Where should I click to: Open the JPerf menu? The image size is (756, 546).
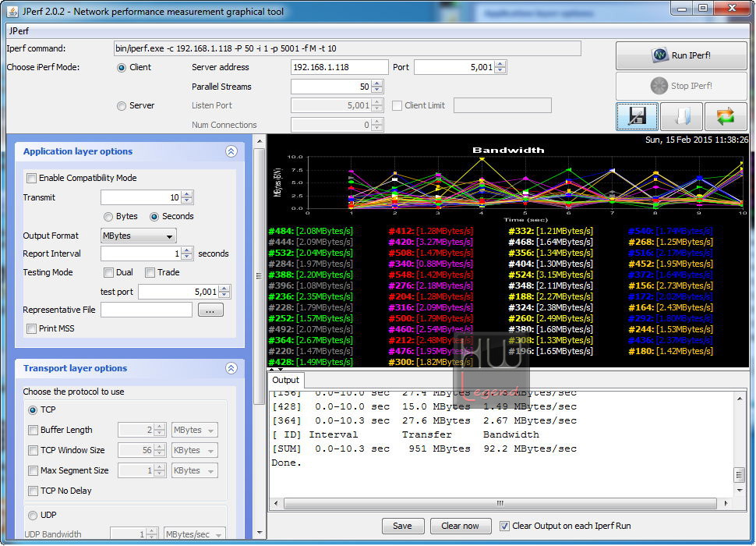pyautogui.click(x=19, y=31)
